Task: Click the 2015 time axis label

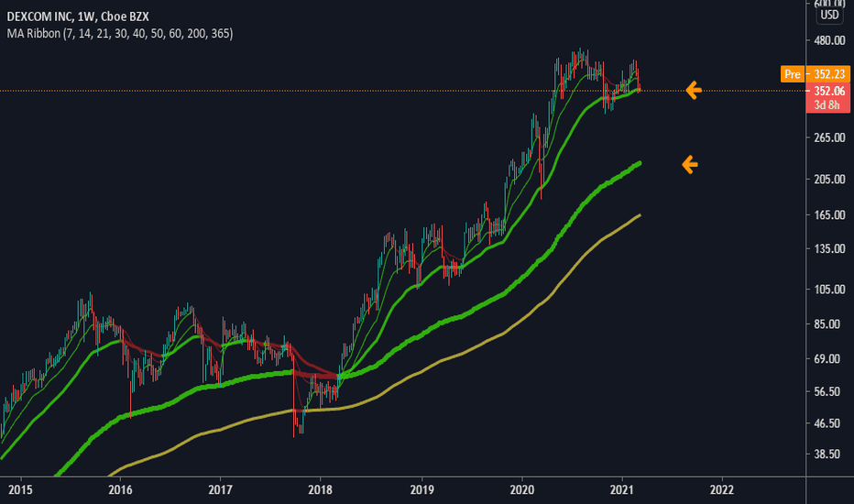Action: pos(21,490)
